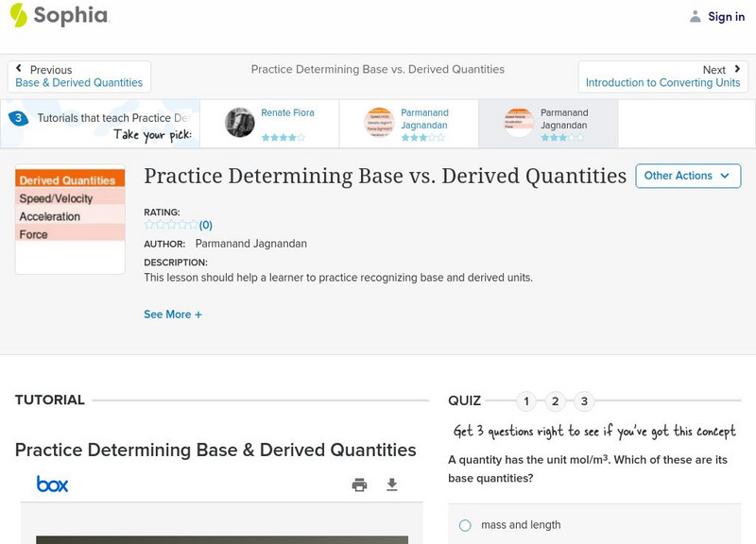Screen dimensions: 756x544
Task: Click the user profile icon beside Sign in
Action: pyautogui.click(x=695, y=16)
